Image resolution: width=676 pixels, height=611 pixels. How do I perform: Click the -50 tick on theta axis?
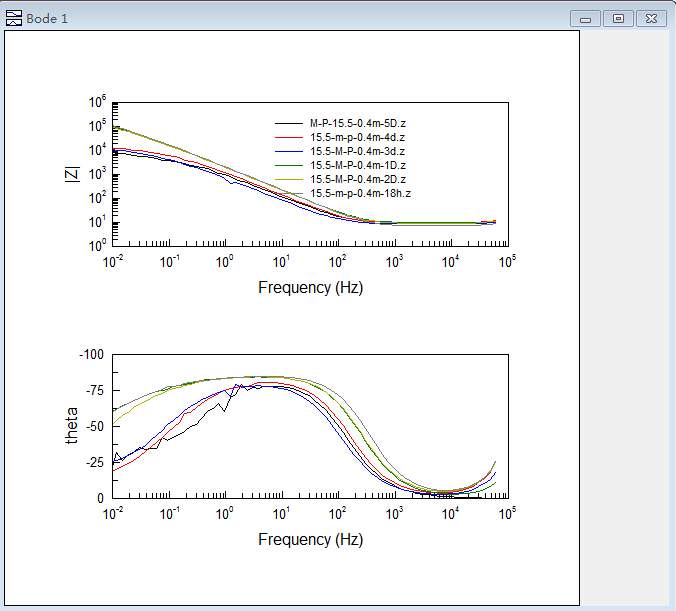(x=95, y=426)
